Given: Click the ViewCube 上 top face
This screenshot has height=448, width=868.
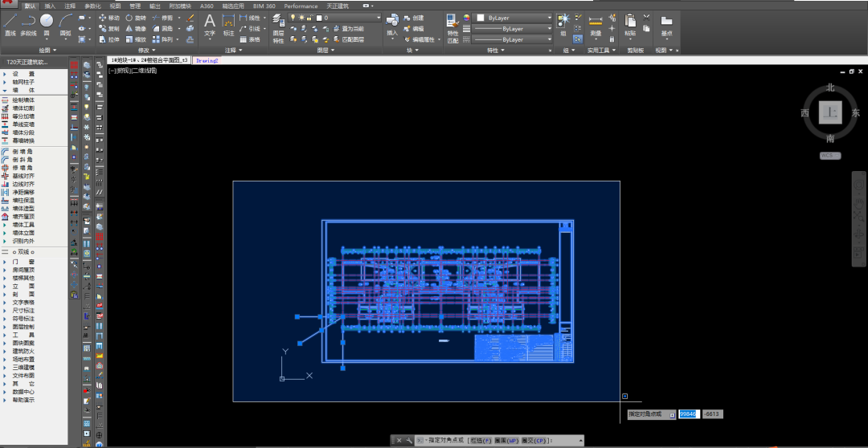Looking at the screenshot, I should click(830, 113).
